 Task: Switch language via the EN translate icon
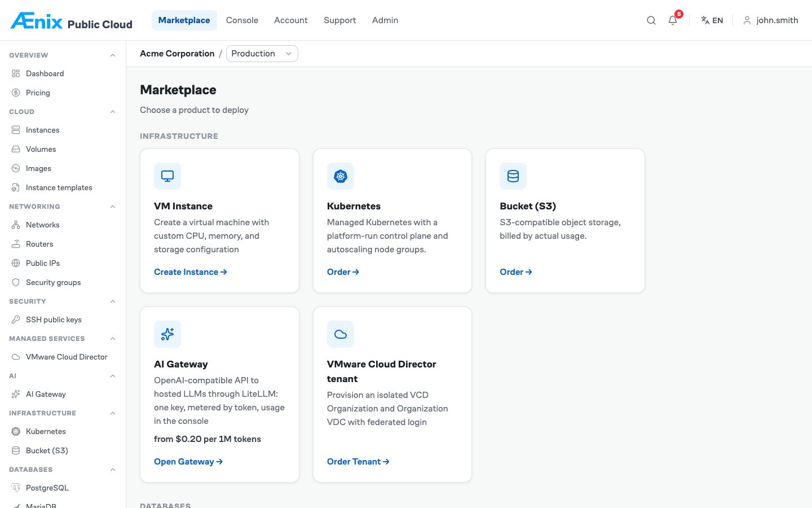coord(712,20)
